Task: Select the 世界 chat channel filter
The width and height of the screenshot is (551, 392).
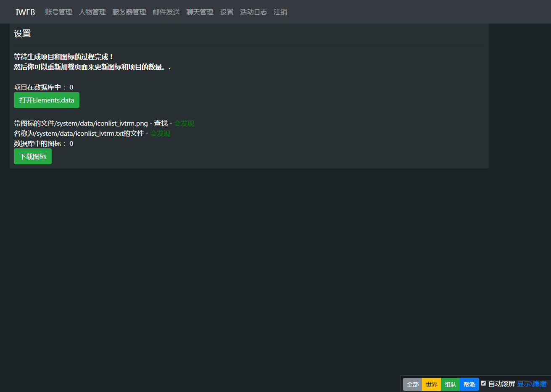Action: 431,384
